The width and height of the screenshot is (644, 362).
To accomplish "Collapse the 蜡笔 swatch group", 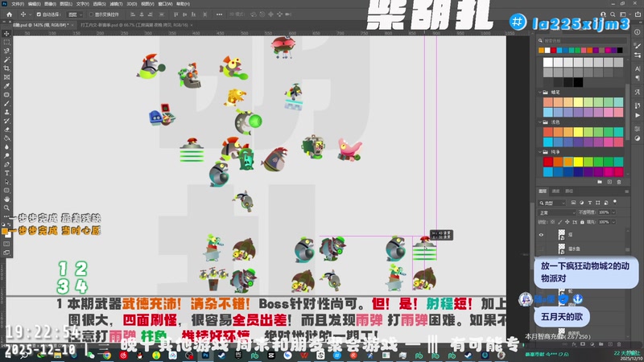I will pos(539,93).
